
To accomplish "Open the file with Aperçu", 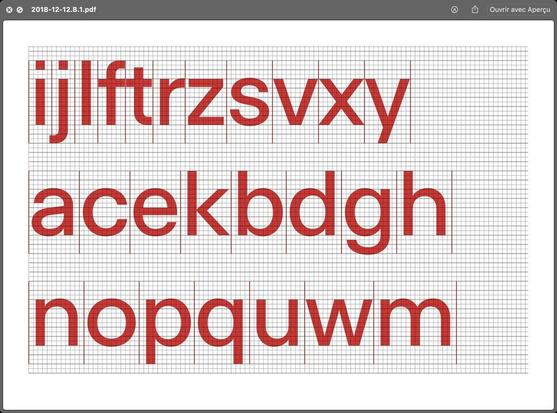I will click(520, 10).
